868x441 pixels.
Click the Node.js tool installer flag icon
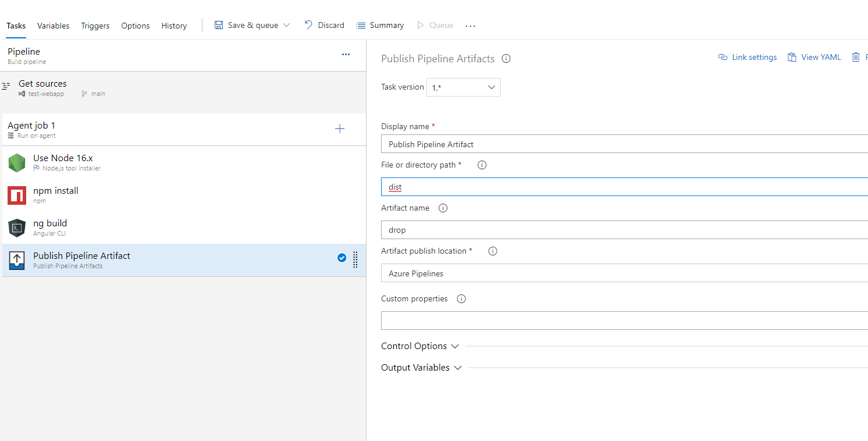(x=37, y=168)
